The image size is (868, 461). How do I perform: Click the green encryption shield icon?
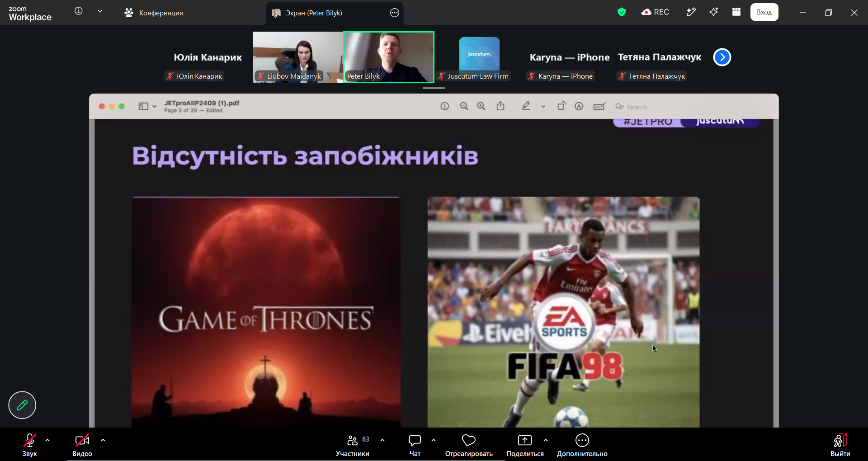(x=622, y=12)
